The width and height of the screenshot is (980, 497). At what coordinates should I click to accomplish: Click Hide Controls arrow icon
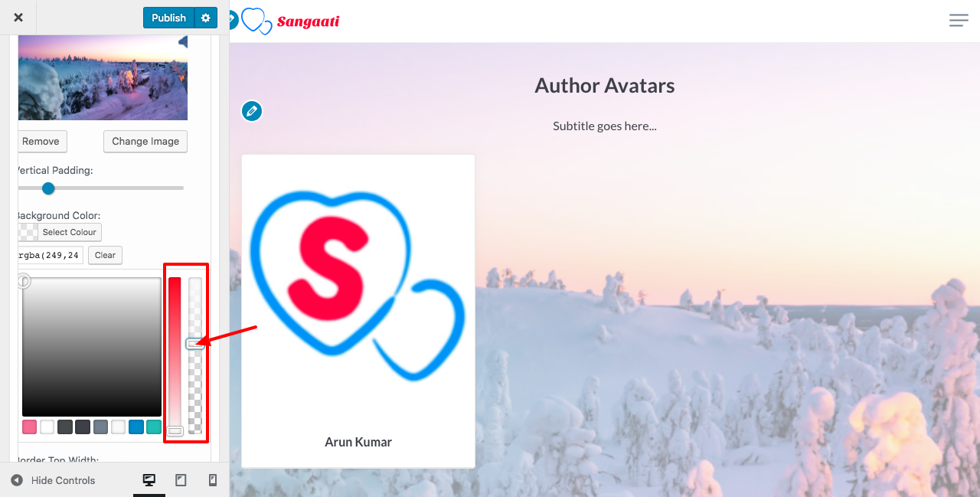17,480
